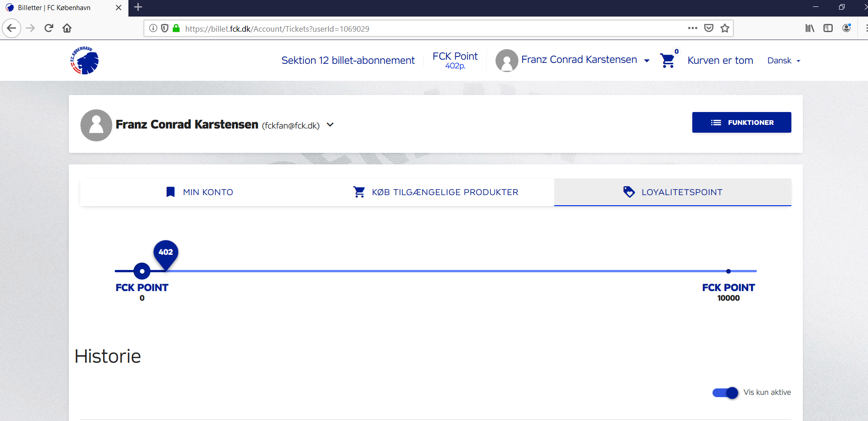
Task: Expand the chevron beside fckfan@fck.dk
Action: click(330, 124)
